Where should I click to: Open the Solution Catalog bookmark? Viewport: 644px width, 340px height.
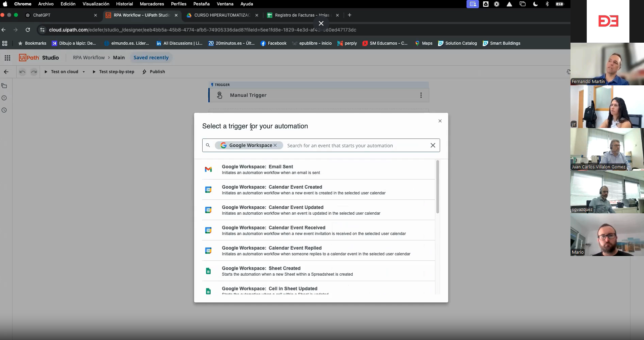coord(457,43)
